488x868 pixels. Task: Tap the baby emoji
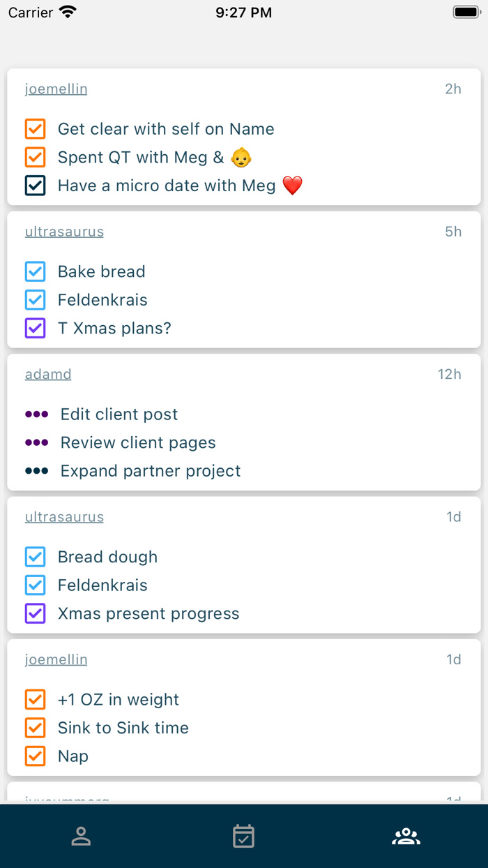tap(241, 158)
